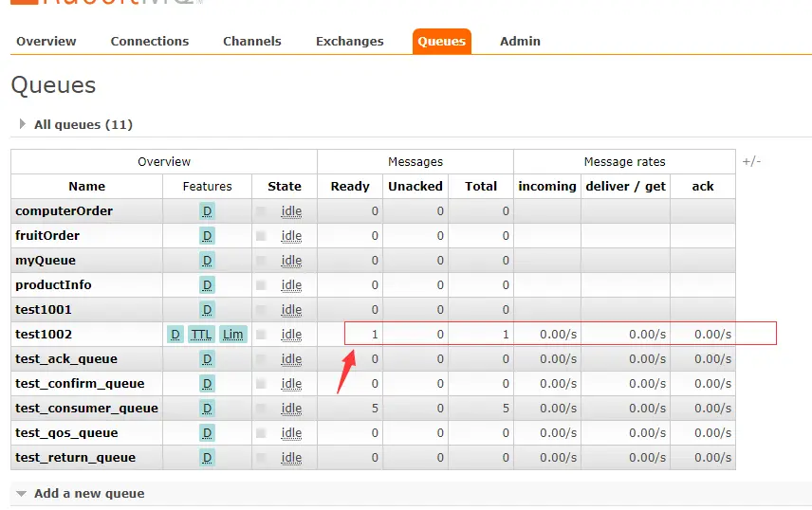Screen dimensions: 812x510
Task: Open the test_return_queue queue
Action: click(75, 458)
